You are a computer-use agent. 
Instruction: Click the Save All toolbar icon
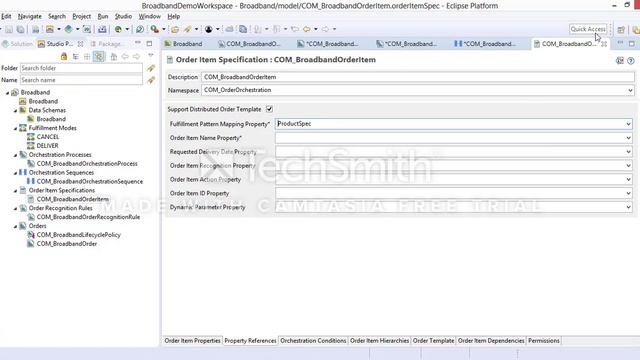[20, 29]
